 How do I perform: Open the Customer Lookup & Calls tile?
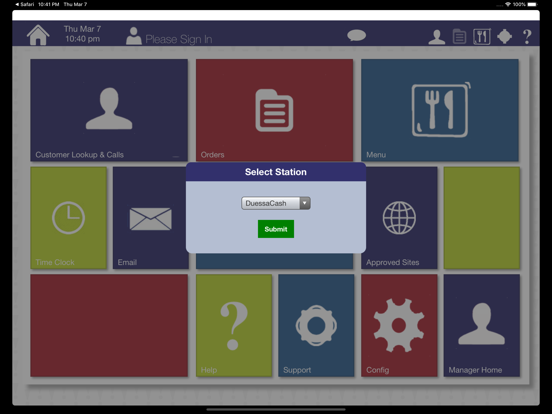pos(109,110)
